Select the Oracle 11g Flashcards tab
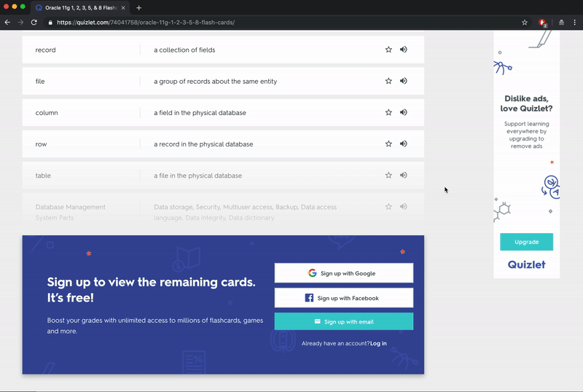The image size is (583, 392). coord(80,7)
